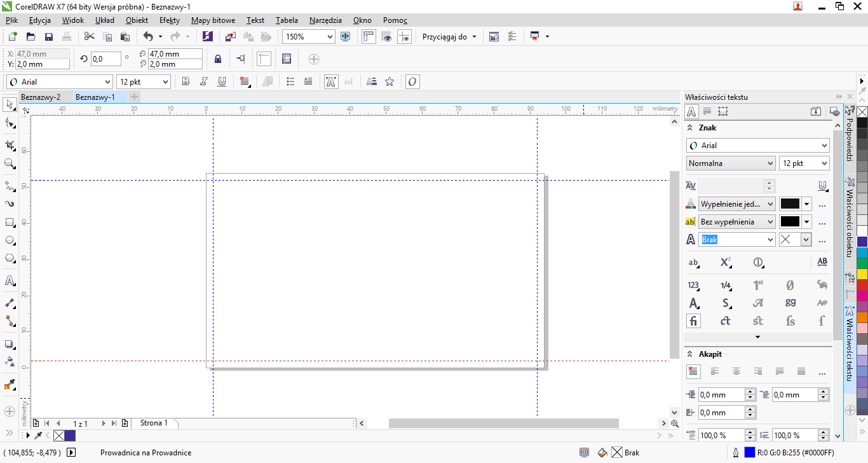Click the rotation angle input field

(105, 59)
